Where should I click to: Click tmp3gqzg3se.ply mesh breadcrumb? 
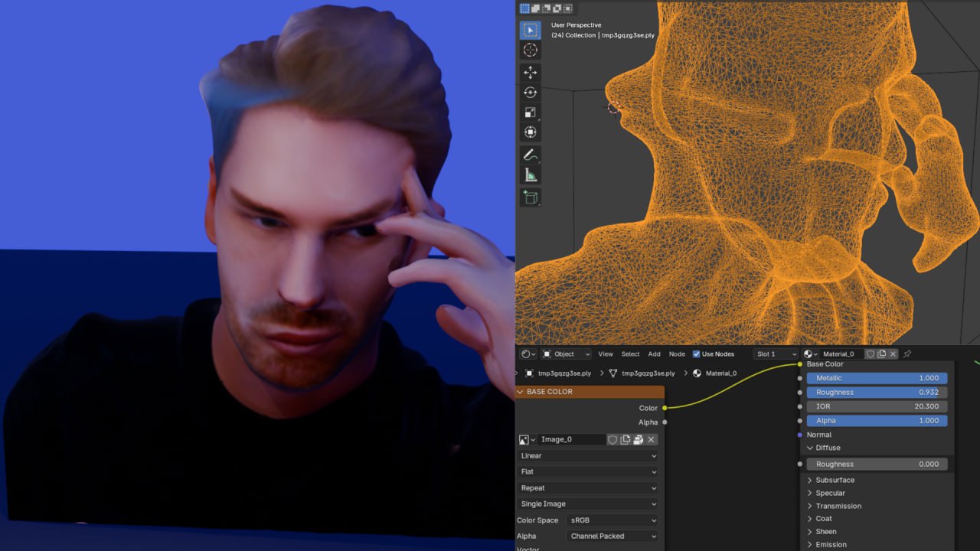[x=642, y=373]
